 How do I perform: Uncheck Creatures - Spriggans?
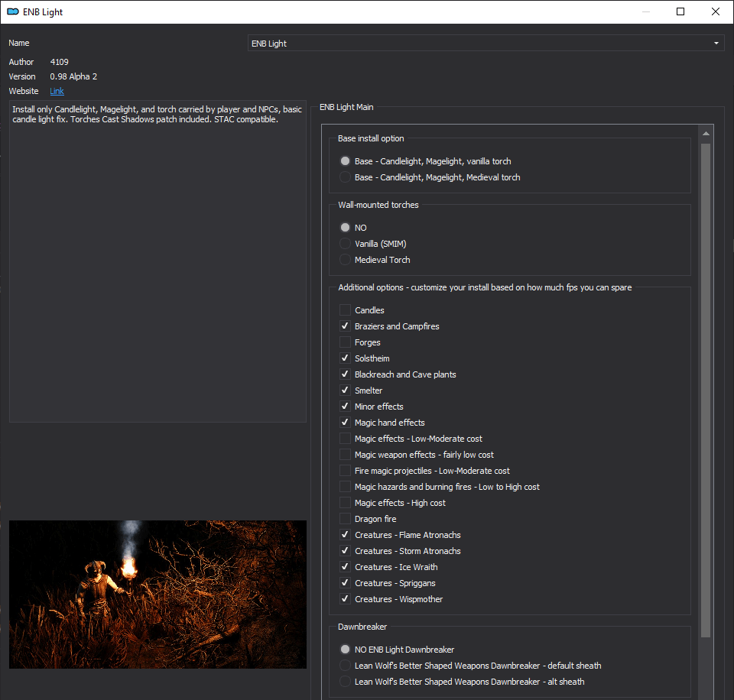(345, 582)
